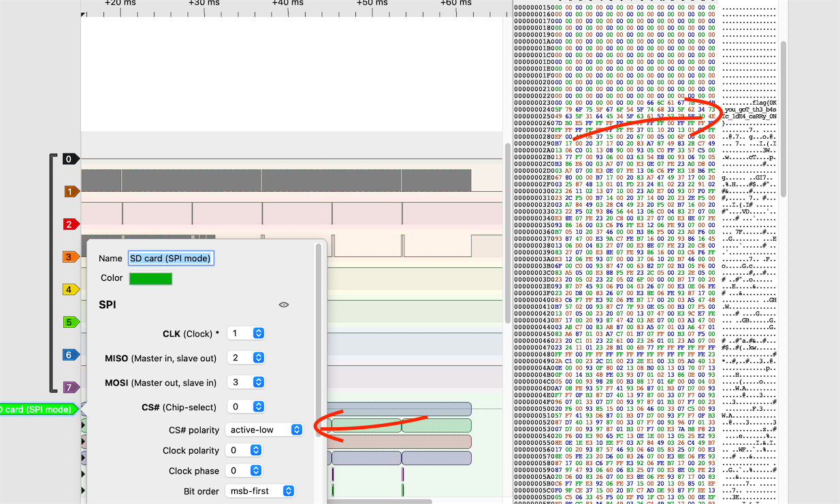The image size is (840, 504).
Task: Open the MISO channel dropdown
Action: (x=246, y=358)
